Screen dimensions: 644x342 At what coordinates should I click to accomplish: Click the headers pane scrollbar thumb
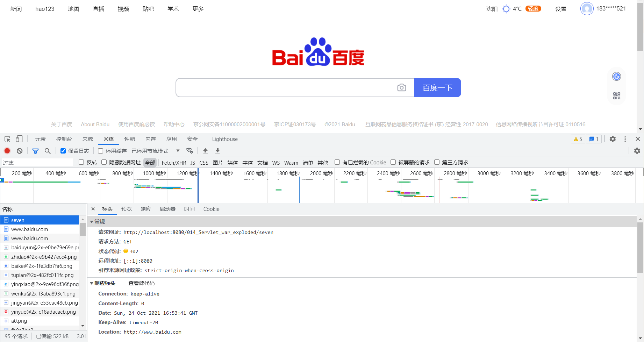[x=640, y=248]
